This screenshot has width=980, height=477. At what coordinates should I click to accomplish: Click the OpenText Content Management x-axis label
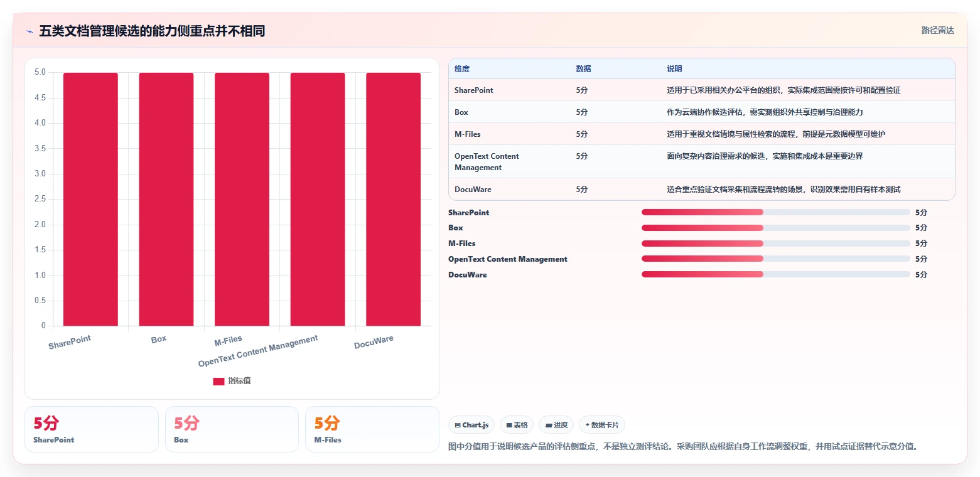click(258, 351)
